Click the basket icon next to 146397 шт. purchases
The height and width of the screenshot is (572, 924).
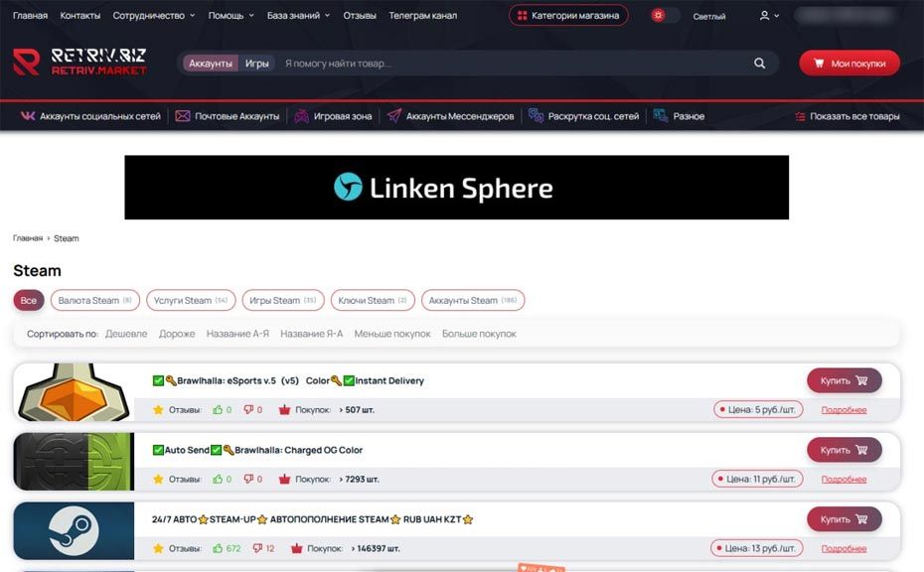[296, 548]
